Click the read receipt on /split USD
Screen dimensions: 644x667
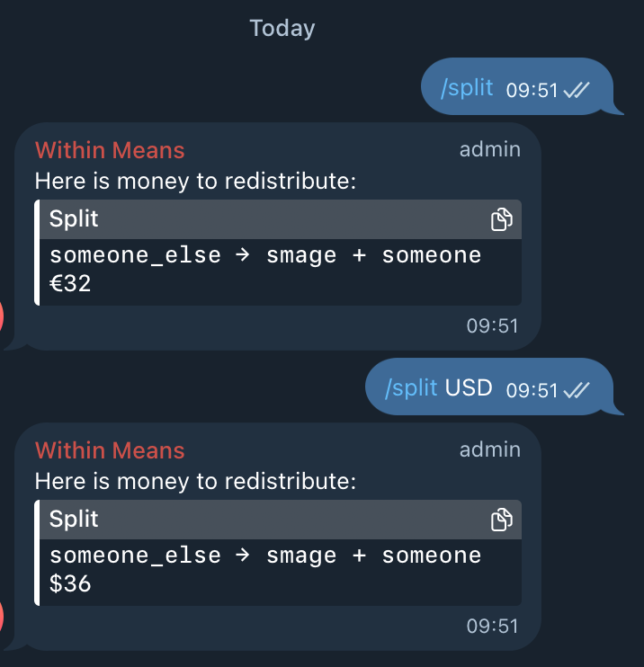577,390
